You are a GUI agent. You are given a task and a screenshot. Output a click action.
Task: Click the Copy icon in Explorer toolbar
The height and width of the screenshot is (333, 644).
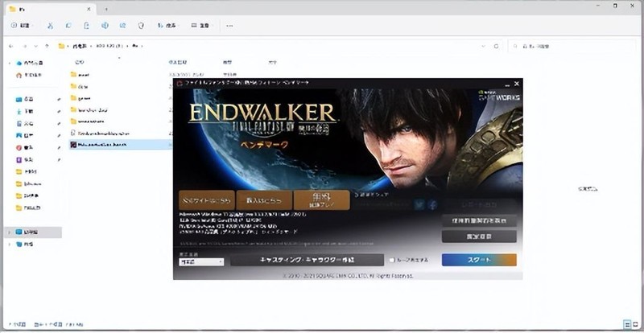(x=68, y=26)
